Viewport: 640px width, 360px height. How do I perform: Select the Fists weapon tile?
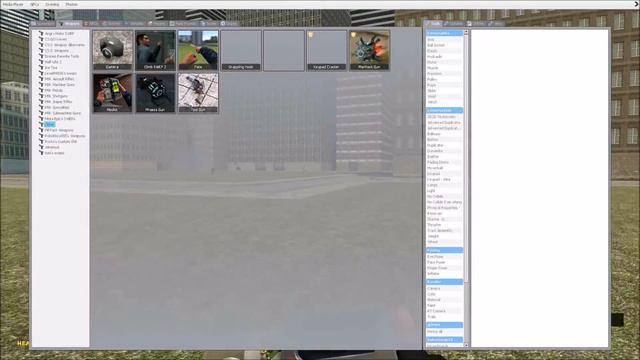(x=198, y=50)
